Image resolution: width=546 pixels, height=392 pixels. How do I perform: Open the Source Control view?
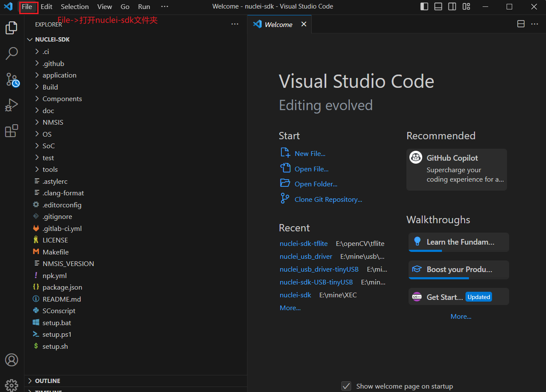12,79
